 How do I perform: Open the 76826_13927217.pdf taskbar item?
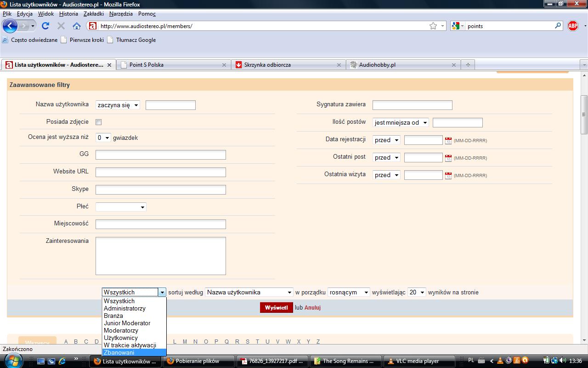click(272, 361)
